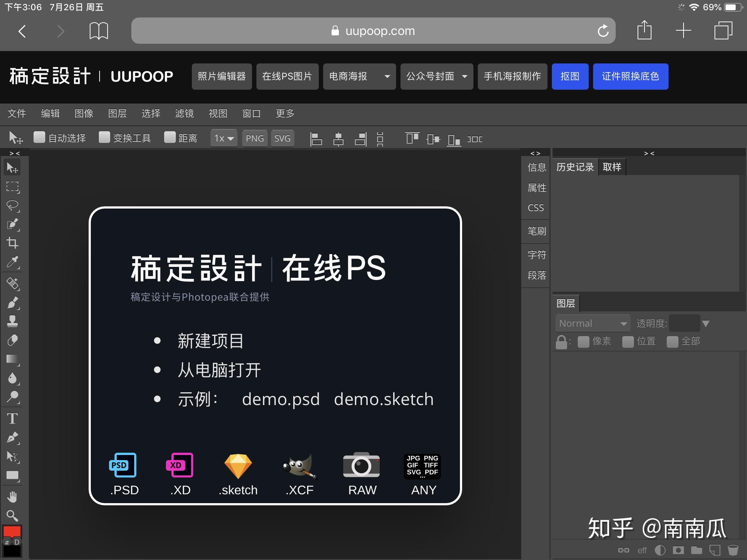Click the browser address bar
This screenshot has width=747, height=560.
tap(373, 31)
